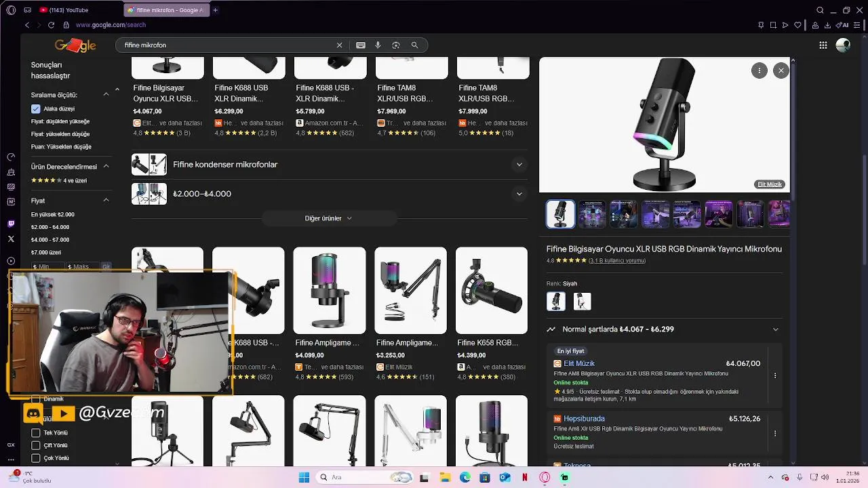
Task: Open Google Lens image search
Action: click(396, 45)
